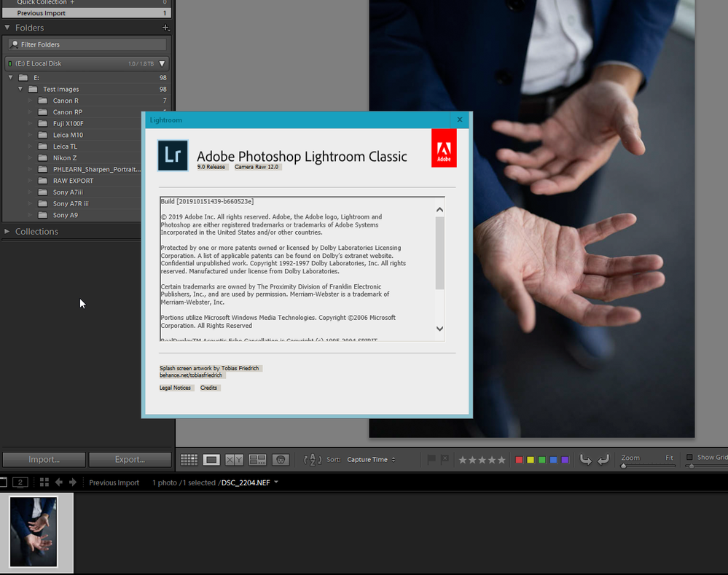Expand the Collections panel
Screen dimensions: 728x575
point(7,231)
